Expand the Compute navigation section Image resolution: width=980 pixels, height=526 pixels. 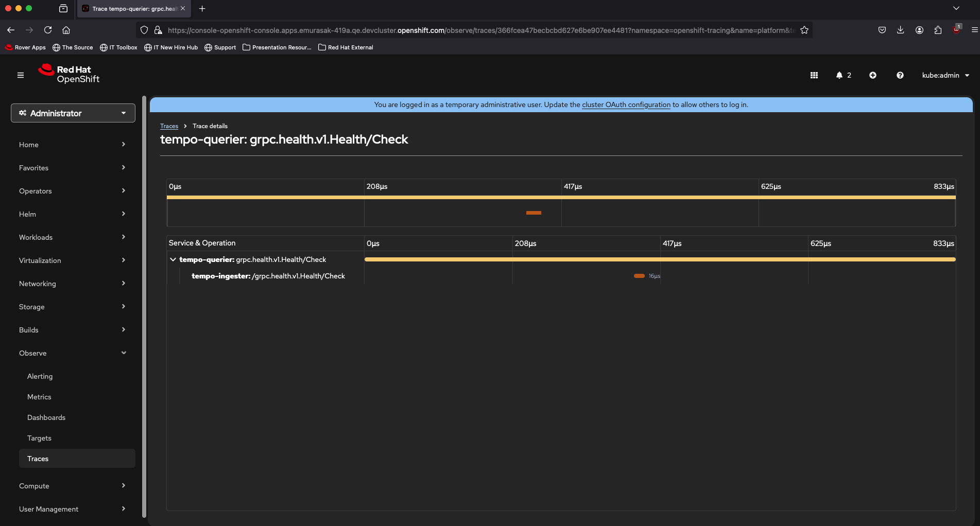[73, 486]
